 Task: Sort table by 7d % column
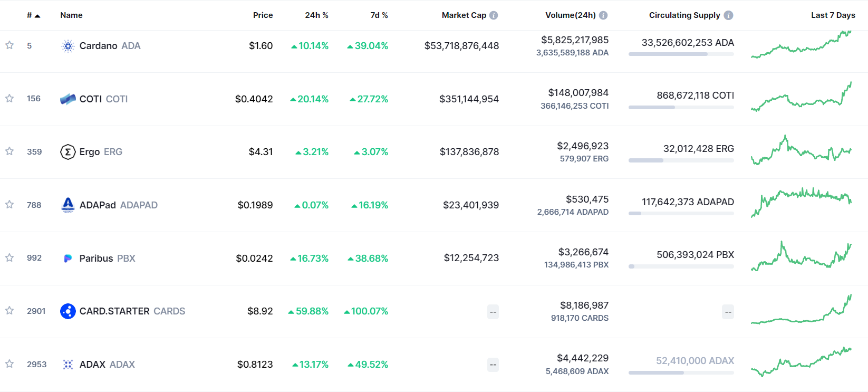[379, 15]
